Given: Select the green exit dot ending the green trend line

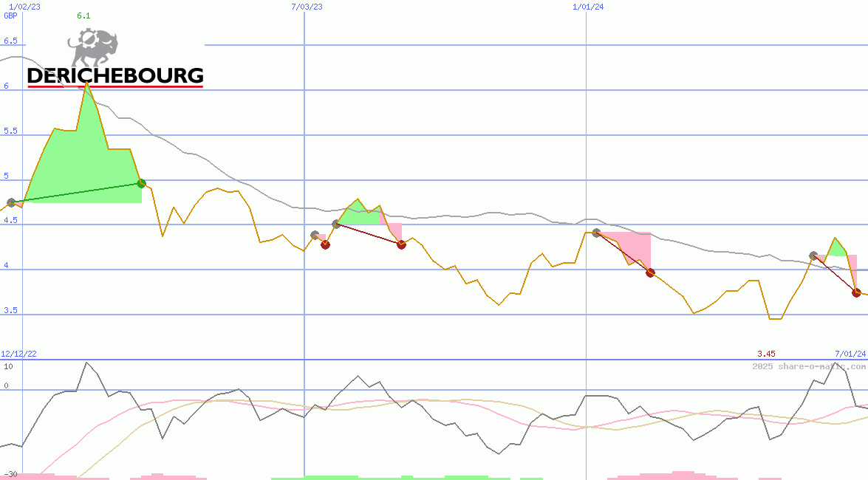Looking at the screenshot, I should pyautogui.click(x=141, y=183).
